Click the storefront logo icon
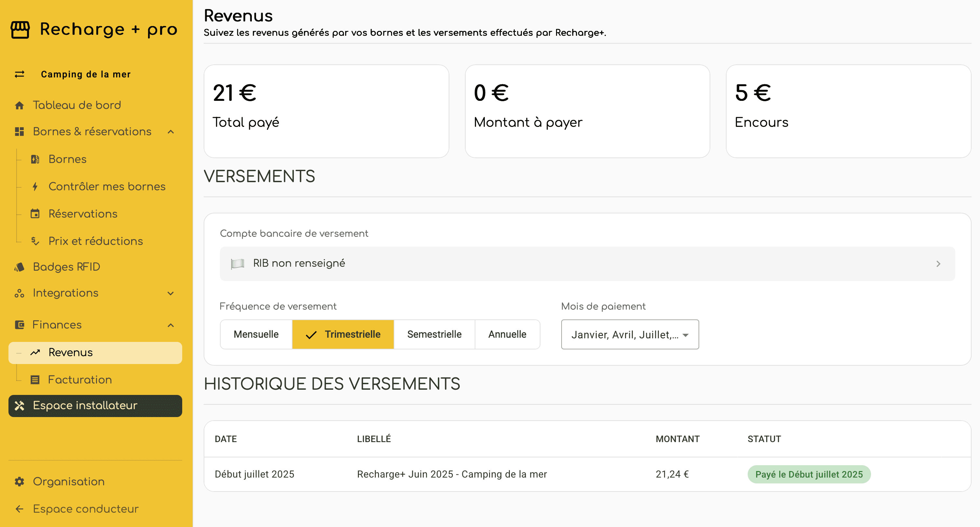This screenshot has height=527, width=980. pyautogui.click(x=20, y=30)
